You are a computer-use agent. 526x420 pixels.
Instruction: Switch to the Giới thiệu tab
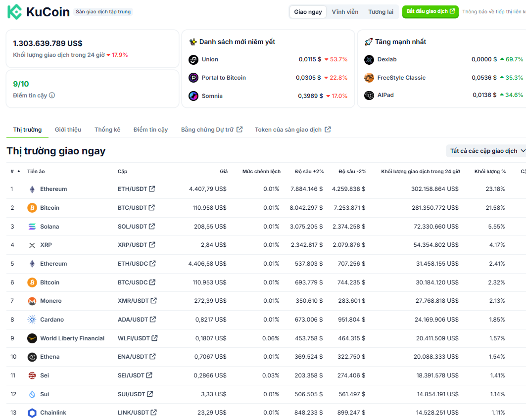pos(68,129)
